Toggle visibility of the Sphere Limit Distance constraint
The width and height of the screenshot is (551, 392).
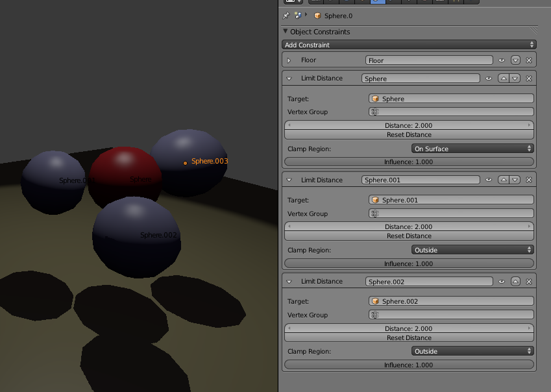click(489, 79)
